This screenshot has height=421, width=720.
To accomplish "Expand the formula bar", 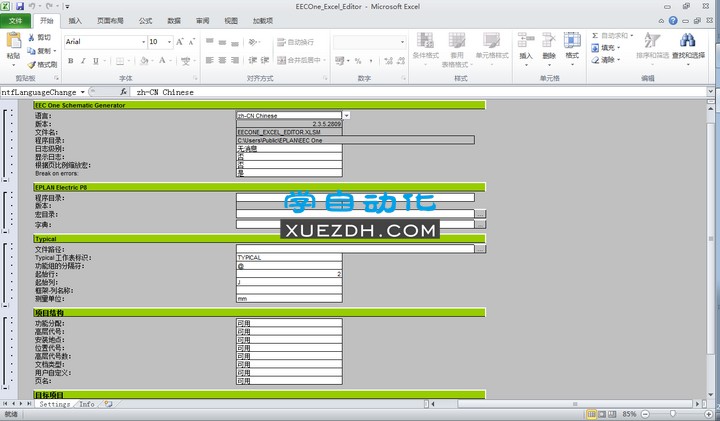I will 710,92.
